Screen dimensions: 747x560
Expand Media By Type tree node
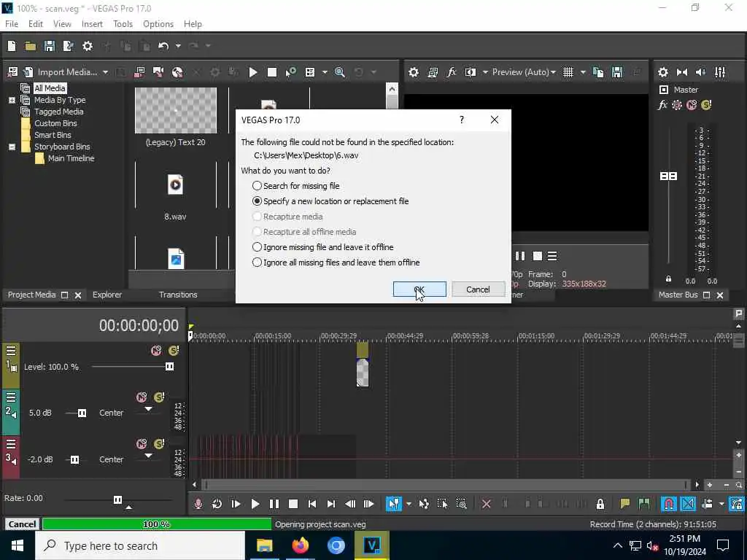tap(12, 100)
